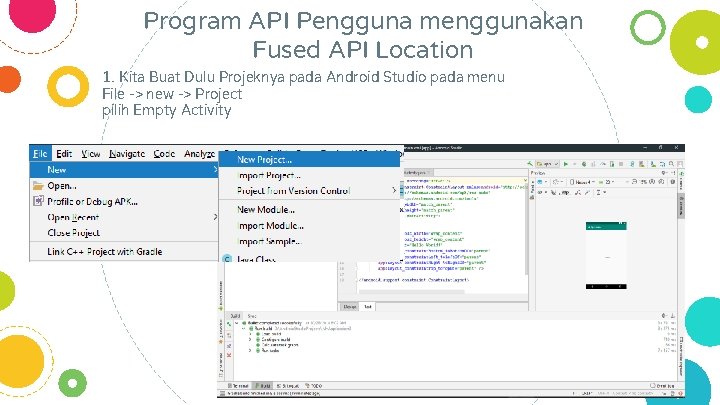Open the design surface dropdown in Preview
The height and width of the screenshot is (405, 720).
[542, 182]
